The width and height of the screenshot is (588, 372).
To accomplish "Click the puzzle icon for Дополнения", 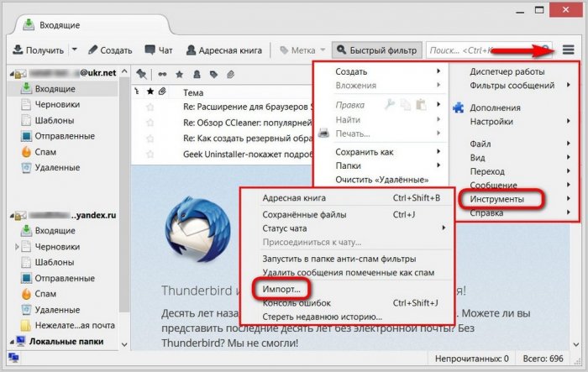I will click(x=459, y=107).
